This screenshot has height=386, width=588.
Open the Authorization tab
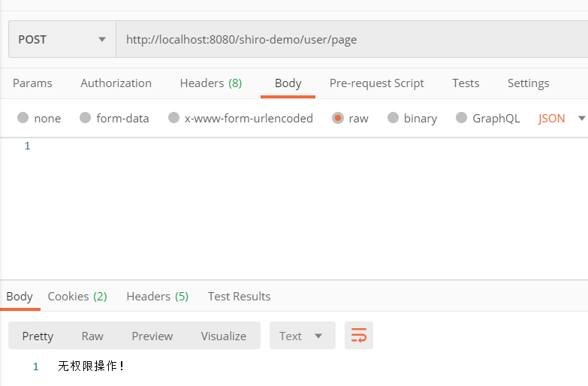(x=116, y=83)
